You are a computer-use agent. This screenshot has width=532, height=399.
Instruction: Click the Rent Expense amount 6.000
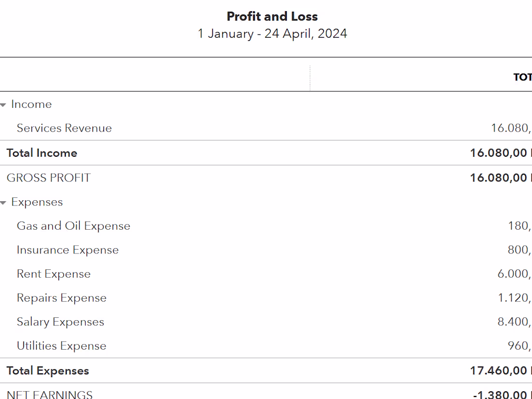[x=514, y=274]
